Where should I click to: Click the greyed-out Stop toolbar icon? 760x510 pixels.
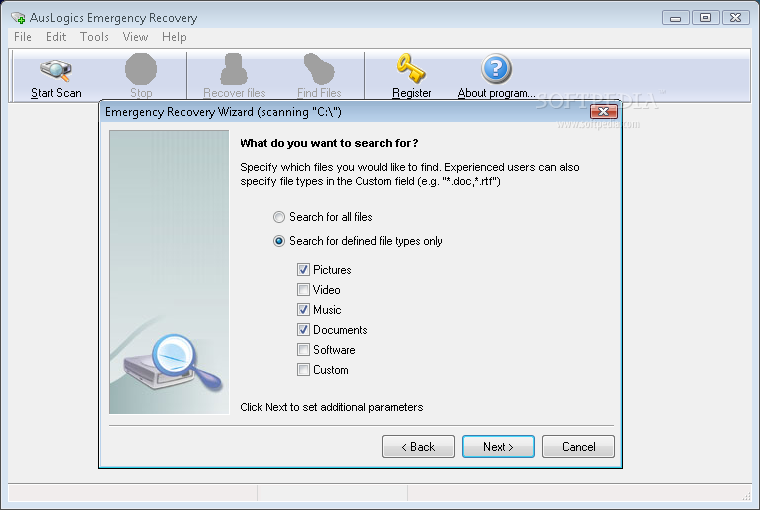click(141, 69)
